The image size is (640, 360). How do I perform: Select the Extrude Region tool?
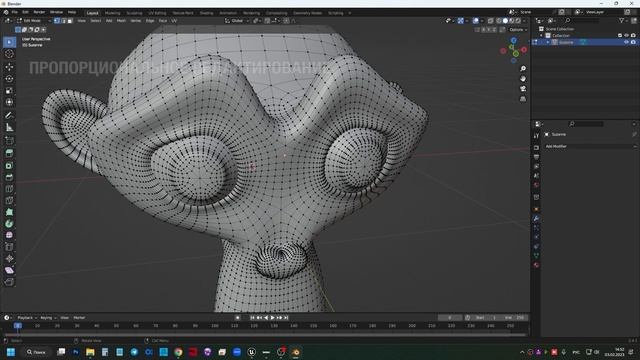pyautogui.click(x=9, y=153)
